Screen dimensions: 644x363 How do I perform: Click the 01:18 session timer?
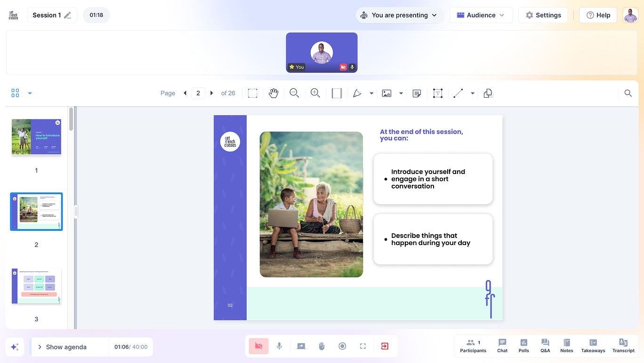click(x=97, y=15)
